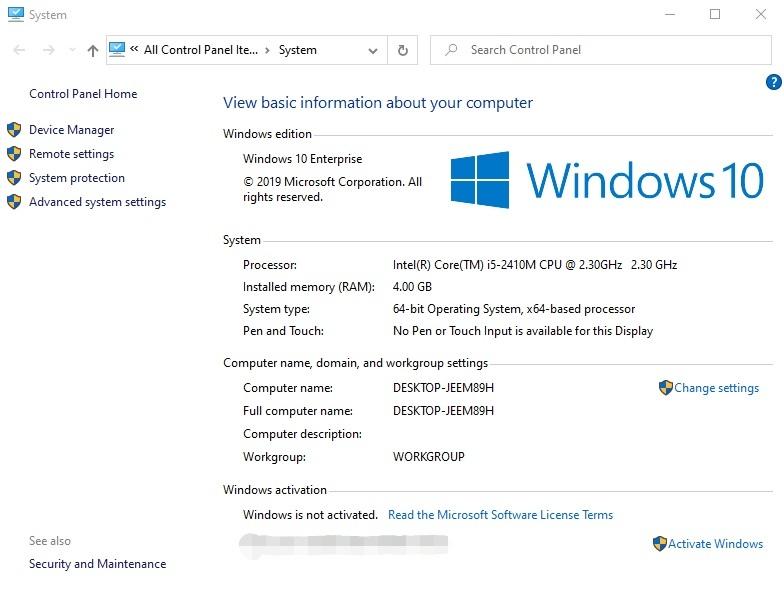Read the Microsoft Software License Terms
784x591 pixels.
(500, 514)
